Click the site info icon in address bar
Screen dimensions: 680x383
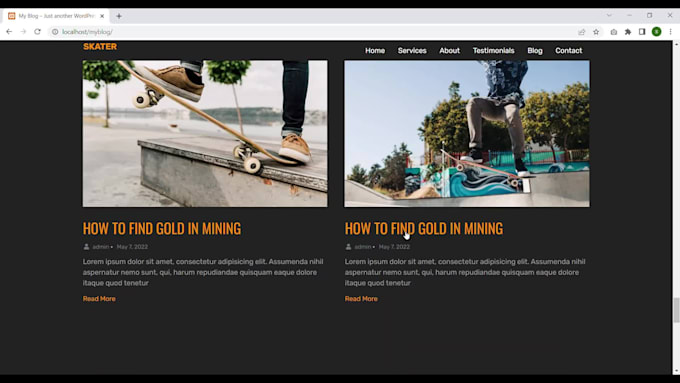[55, 32]
